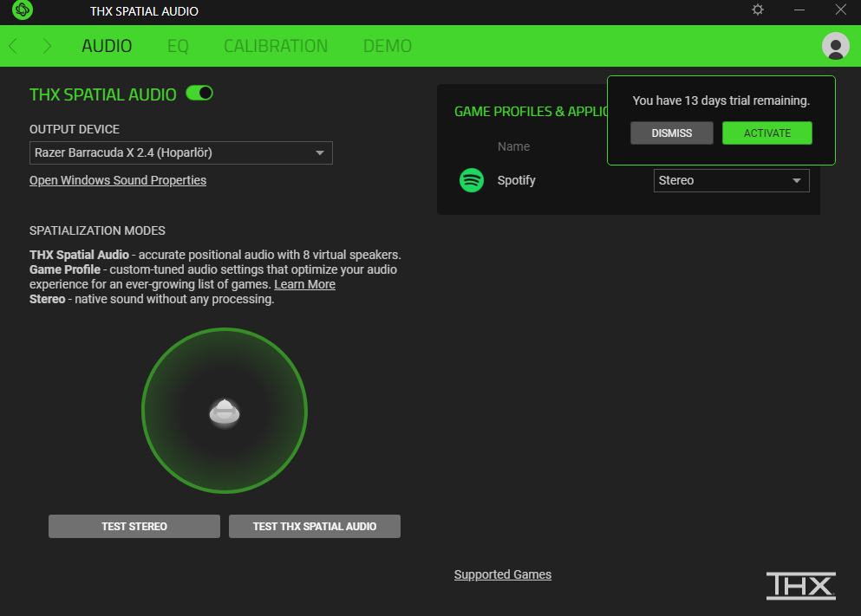Click the THX Spatial Audio app logo icon
Image resolution: width=861 pixels, height=616 pixels.
[23, 10]
